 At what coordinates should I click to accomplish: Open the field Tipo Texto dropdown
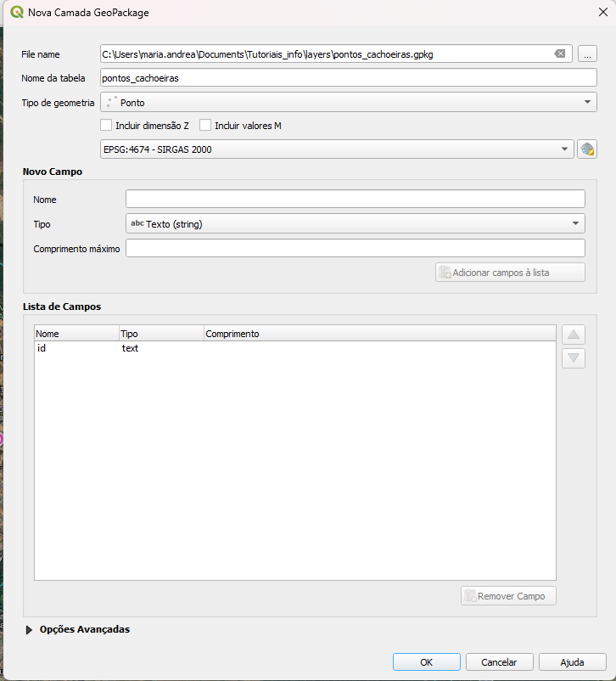[355, 224]
